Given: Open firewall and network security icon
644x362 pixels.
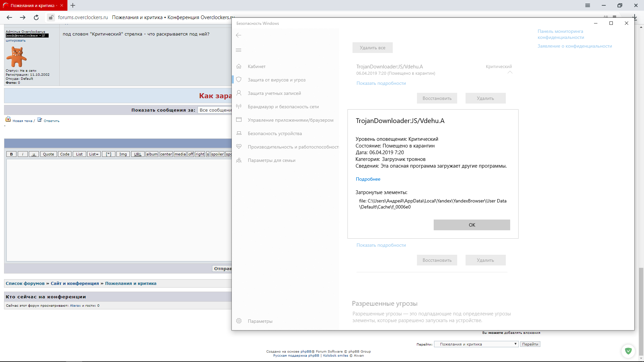Looking at the screenshot, I should (x=239, y=107).
